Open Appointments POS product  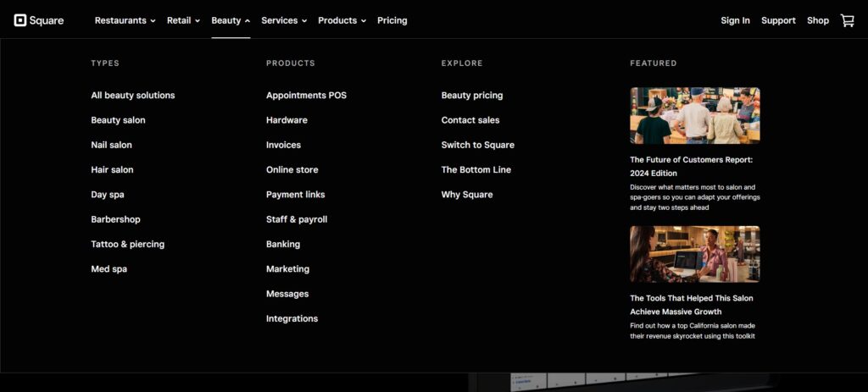[x=306, y=95]
